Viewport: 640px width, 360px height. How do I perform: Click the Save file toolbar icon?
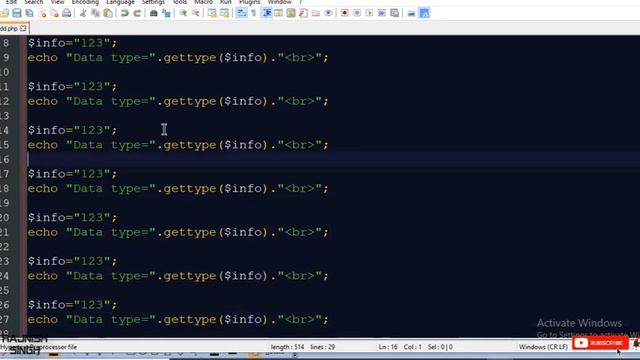17,13
